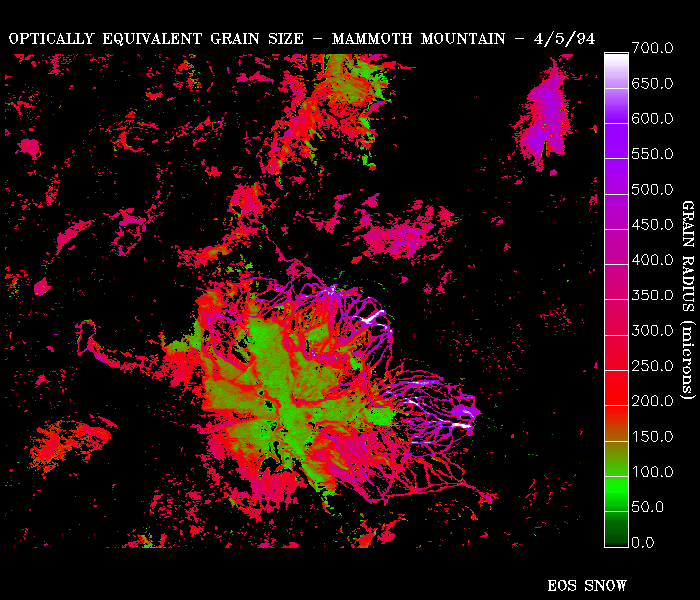Click the 4/5/94 date in the title
This screenshot has height=600, width=700.
(x=563, y=39)
